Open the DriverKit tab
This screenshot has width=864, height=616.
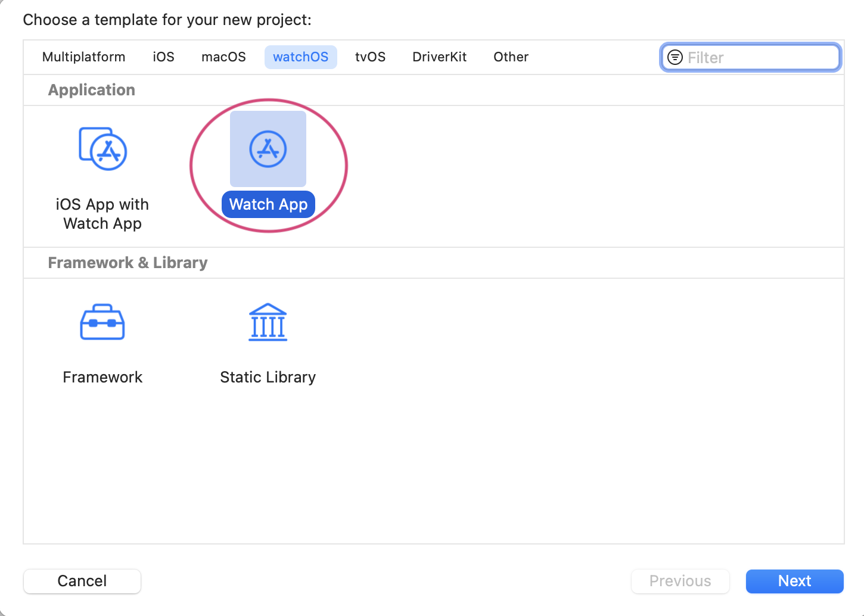[440, 57]
